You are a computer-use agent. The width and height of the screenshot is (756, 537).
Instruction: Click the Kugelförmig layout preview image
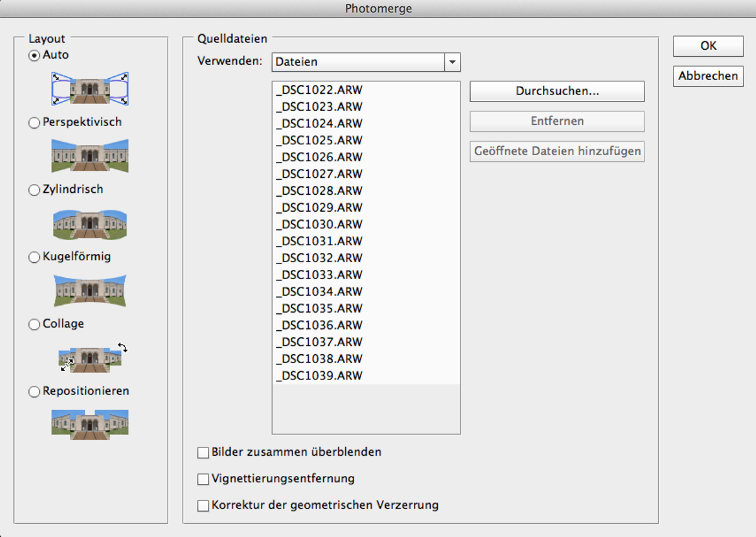(90, 290)
